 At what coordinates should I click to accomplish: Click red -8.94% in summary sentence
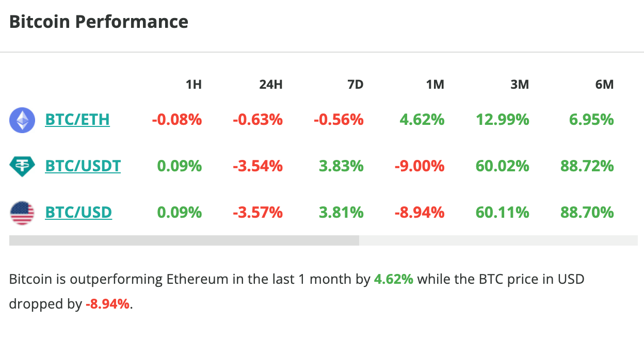point(108,304)
